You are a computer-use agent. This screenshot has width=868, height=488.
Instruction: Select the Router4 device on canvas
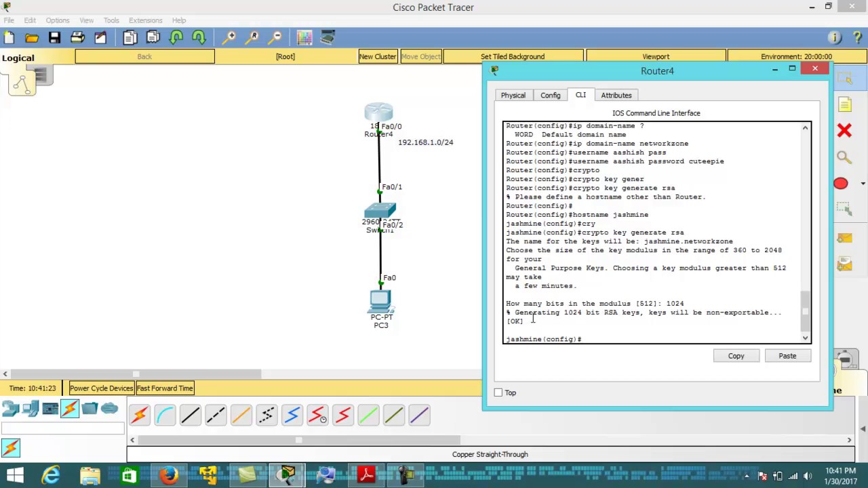(x=378, y=113)
